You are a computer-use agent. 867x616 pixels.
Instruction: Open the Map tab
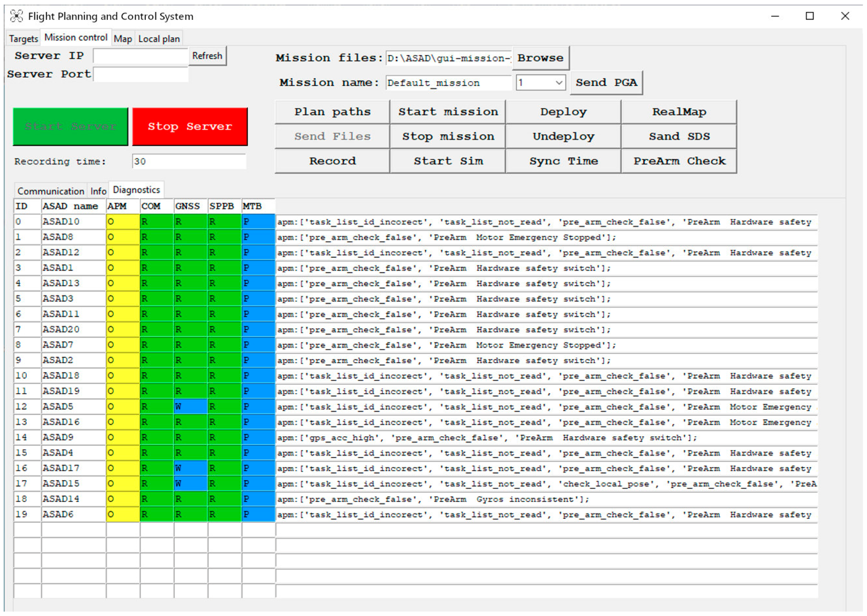point(122,39)
